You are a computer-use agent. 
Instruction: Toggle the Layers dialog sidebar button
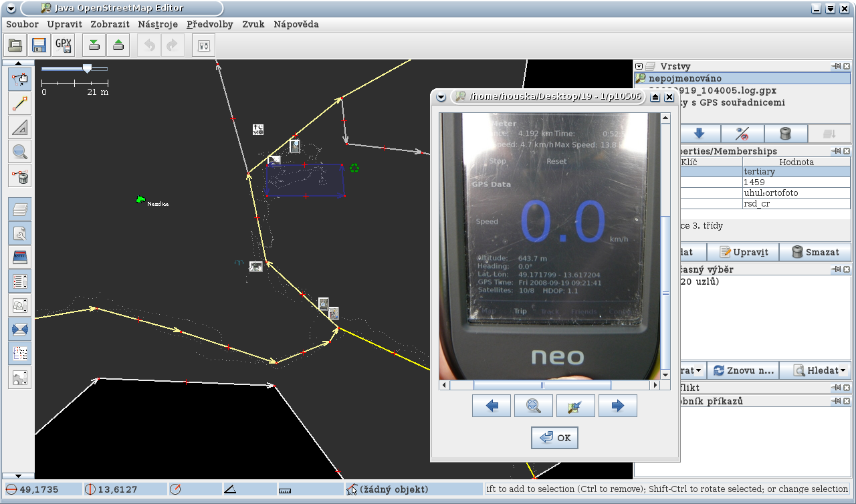[20, 209]
